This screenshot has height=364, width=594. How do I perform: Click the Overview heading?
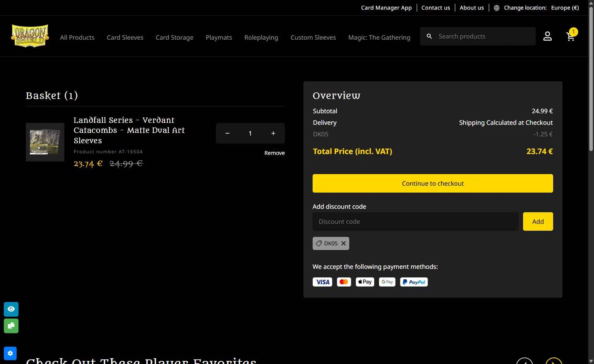click(x=337, y=96)
